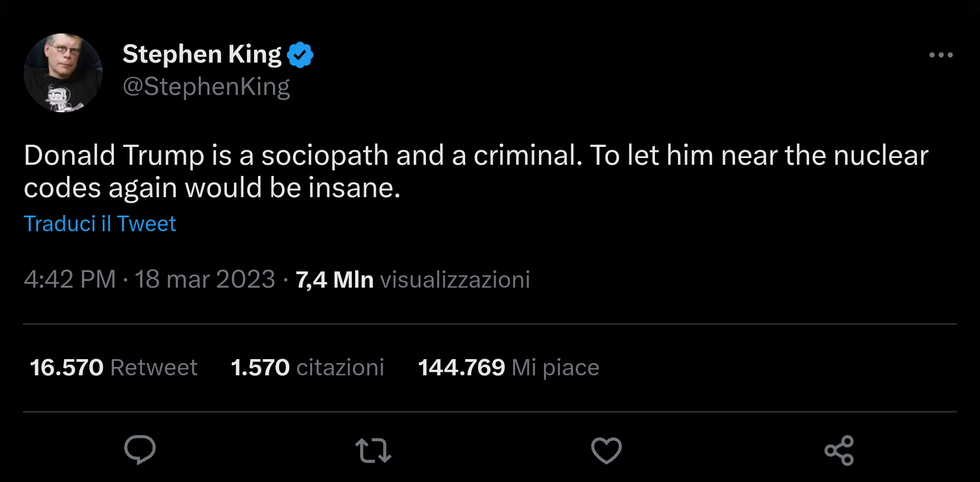Click the reply speech bubble icon
The image size is (980, 482).
tap(140, 450)
